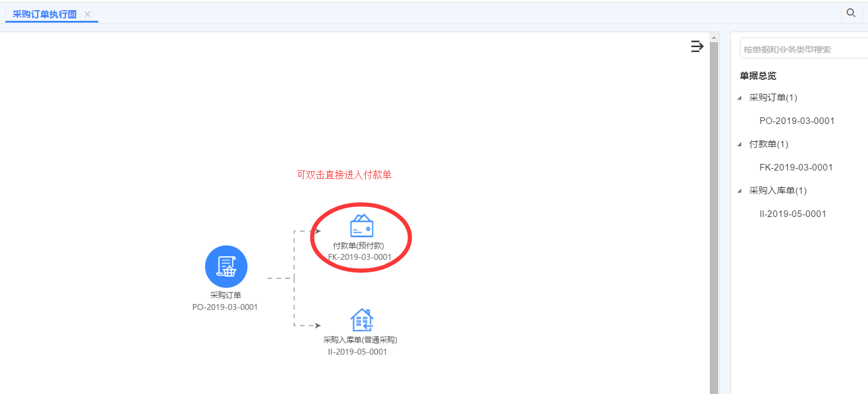The image size is (868, 394).
Task: Select FK-2019-03-0001 in the 单据总览 list
Action: (796, 167)
